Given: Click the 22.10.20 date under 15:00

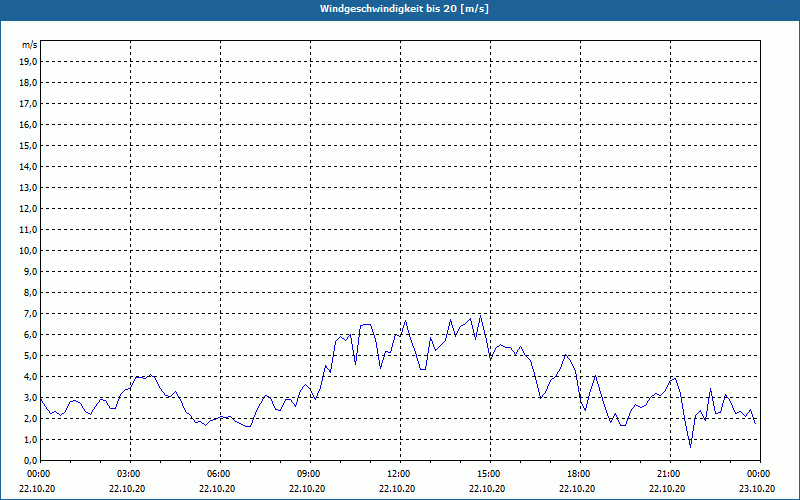Looking at the screenshot, I should point(487,489).
